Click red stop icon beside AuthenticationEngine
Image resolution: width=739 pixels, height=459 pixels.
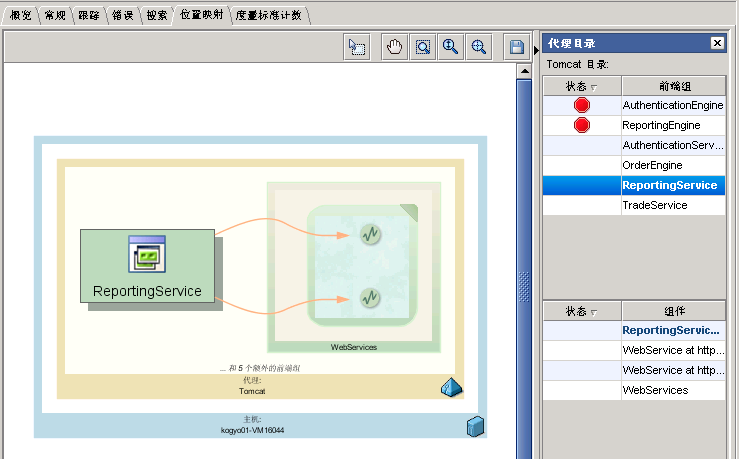pyautogui.click(x=582, y=105)
